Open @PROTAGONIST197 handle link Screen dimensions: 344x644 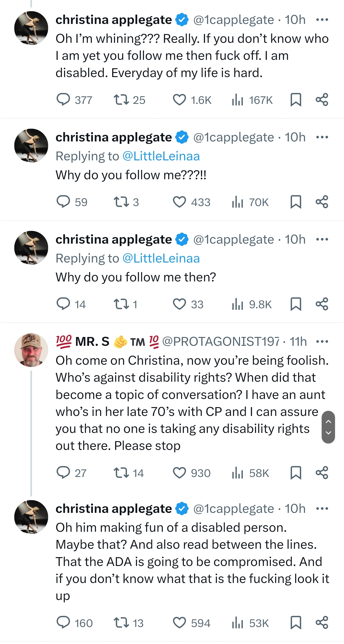[x=221, y=342]
